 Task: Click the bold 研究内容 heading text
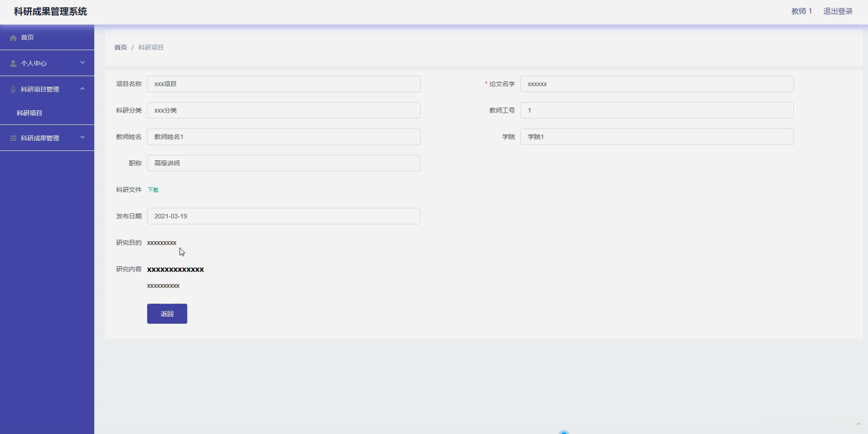(176, 270)
